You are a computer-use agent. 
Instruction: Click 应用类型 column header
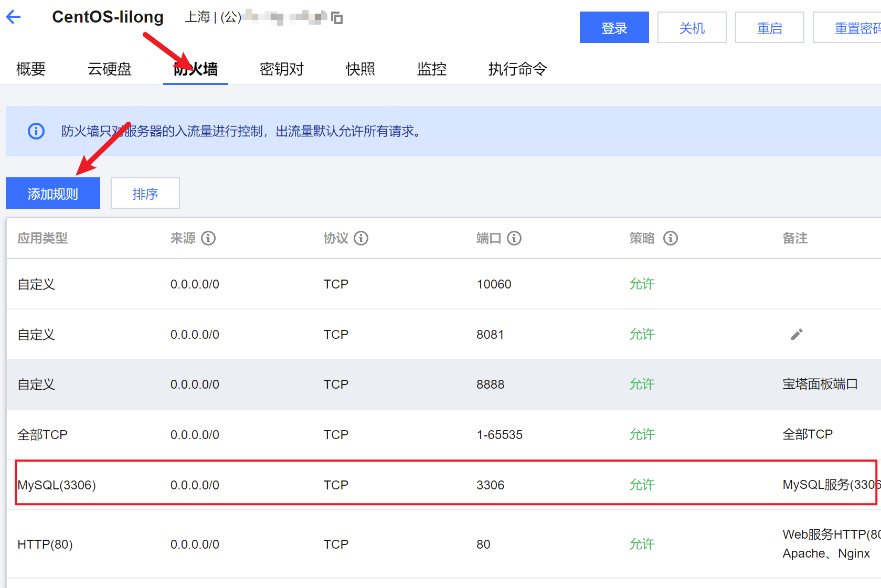pyautogui.click(x=43, y=238)
